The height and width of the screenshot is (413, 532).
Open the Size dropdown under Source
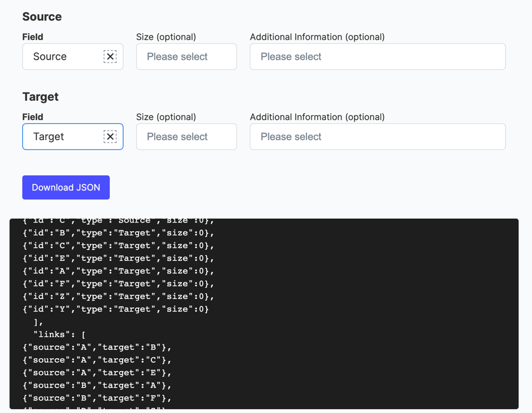(186, 56)
